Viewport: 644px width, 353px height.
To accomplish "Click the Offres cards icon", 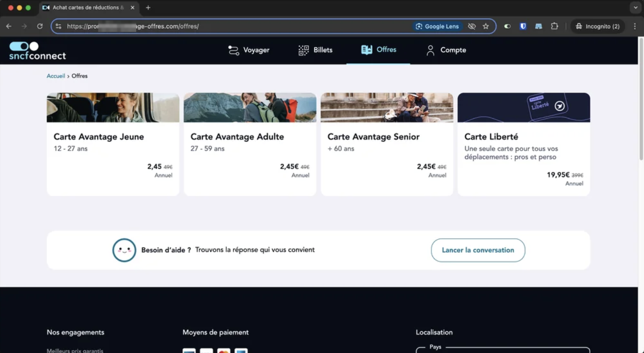I will [366, 50].
